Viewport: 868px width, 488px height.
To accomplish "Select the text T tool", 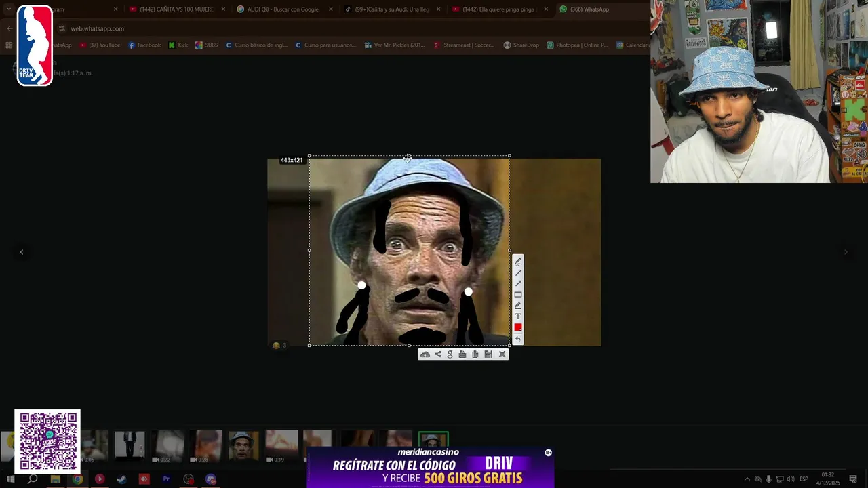I will click(x=518, y=316).
